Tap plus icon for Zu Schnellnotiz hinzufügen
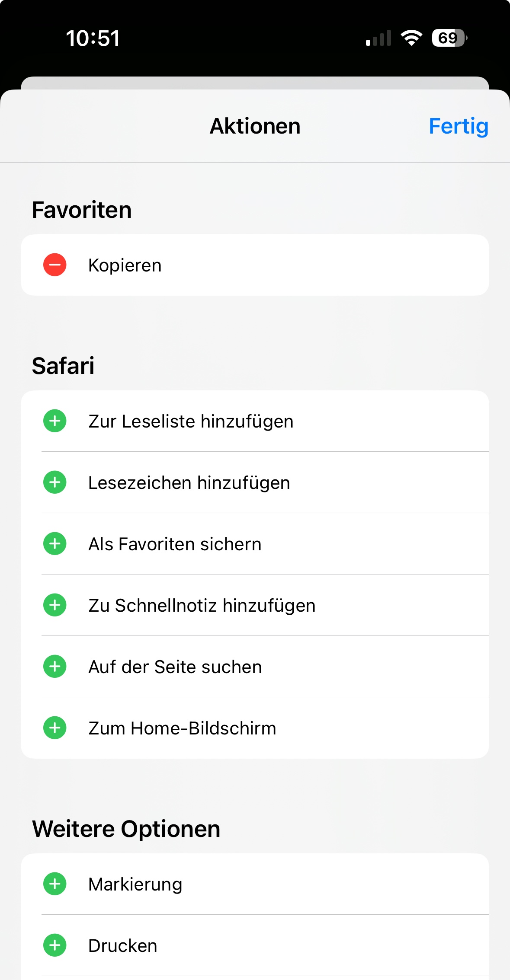Viewport: 510px width, 980px height. (x=55, y=605)
